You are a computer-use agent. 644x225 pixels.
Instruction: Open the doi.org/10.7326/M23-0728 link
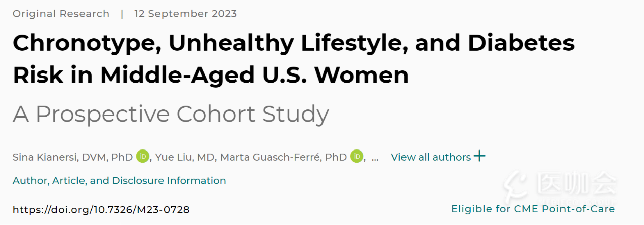tap(101, 209)
